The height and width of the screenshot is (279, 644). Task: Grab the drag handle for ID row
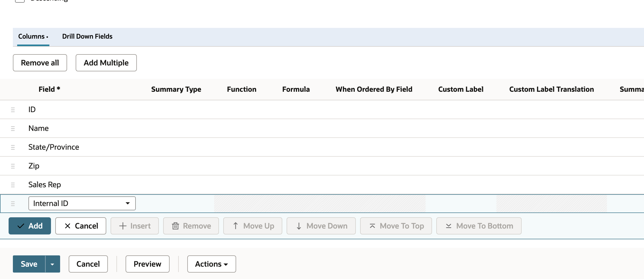(x=13, y=110)
